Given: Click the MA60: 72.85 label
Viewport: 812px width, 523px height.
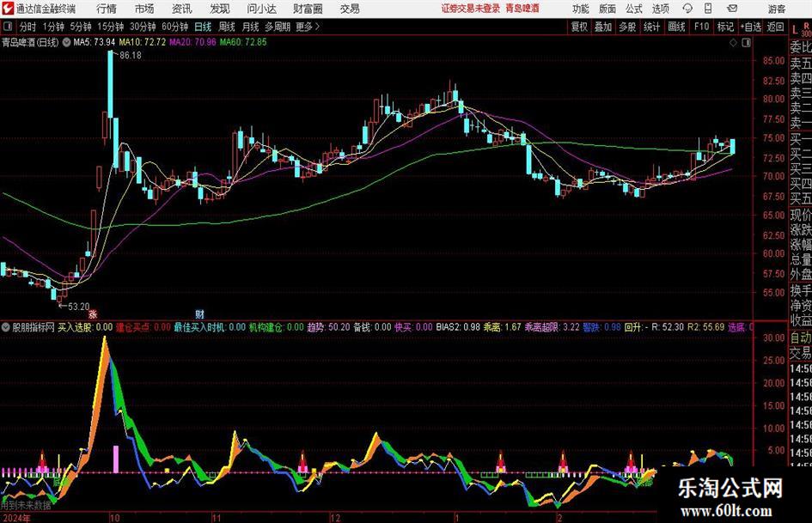Looking at the screenshot, I should click(x=243, y=42).
